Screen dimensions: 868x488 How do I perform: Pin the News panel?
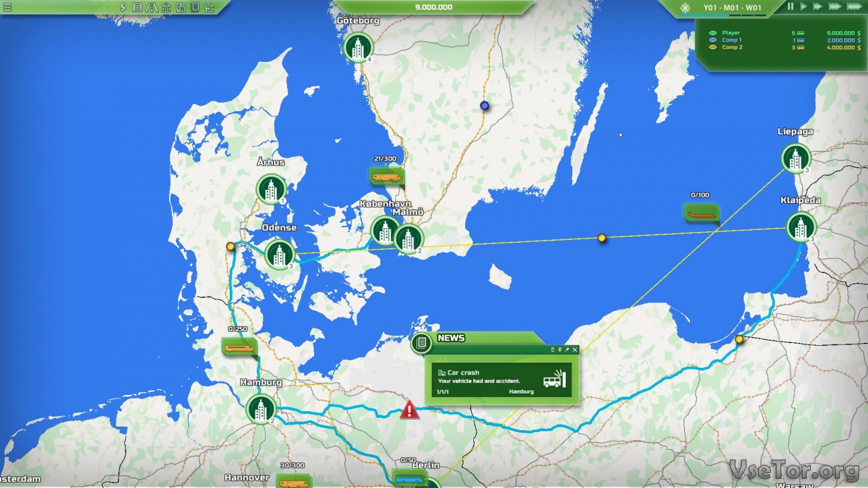[567, 350]
